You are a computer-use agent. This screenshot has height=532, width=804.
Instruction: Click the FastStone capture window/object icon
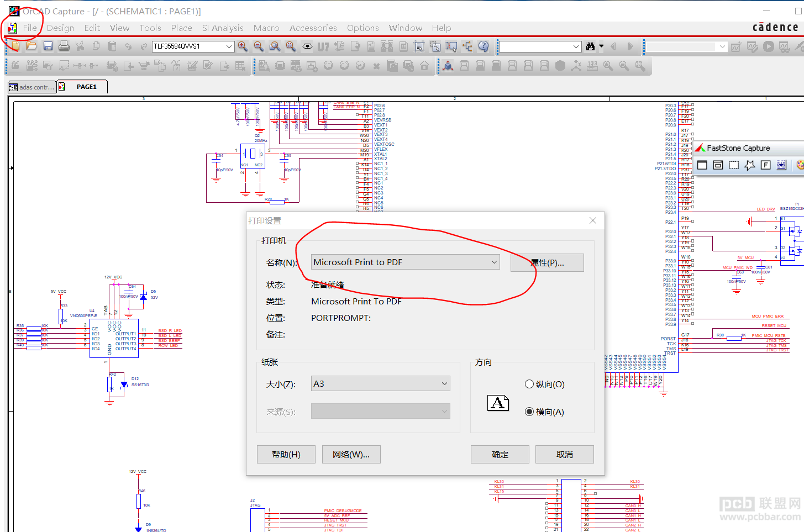[x=718, y=165]
